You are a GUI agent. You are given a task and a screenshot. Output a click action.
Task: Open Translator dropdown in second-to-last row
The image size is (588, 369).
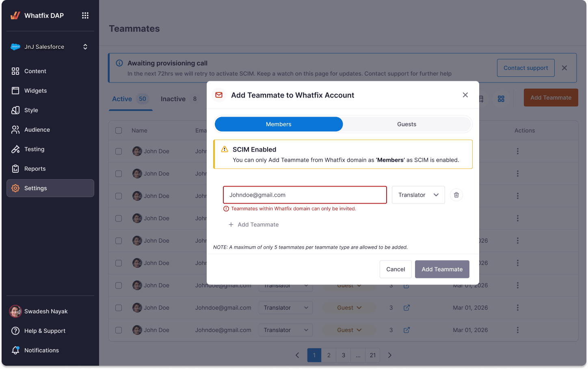coord(285,308)
